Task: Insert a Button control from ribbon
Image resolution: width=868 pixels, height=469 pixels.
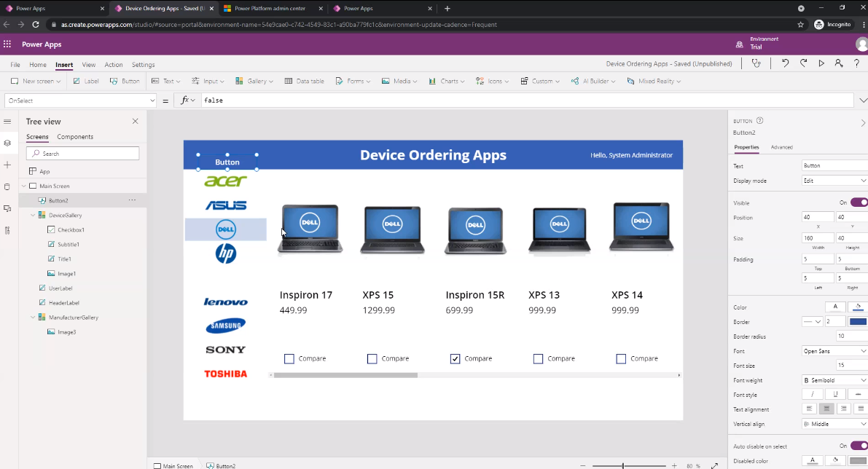Action: pyautogui.click(x=125, y=81)
